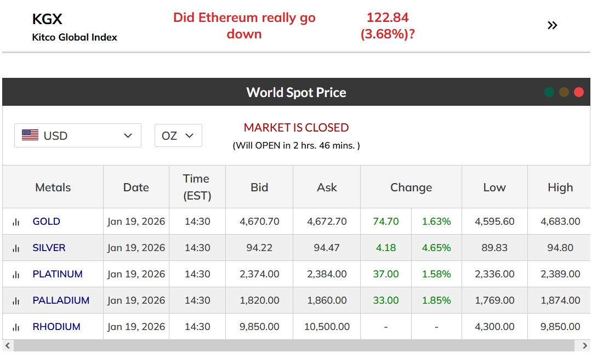Open the chart icon next to PLATINUM
Screen dimensions: 603x364
tap(16, 275)
